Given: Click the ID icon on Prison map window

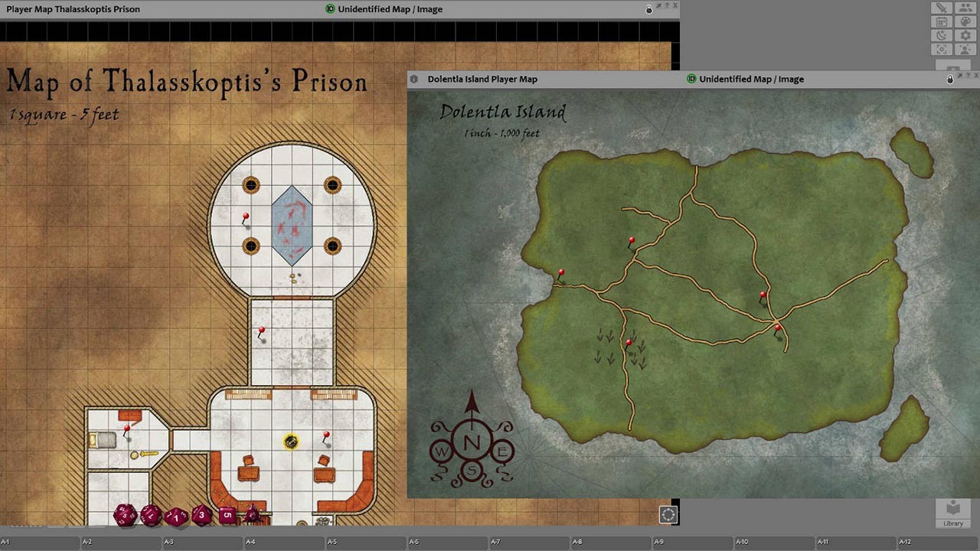Looking at the screenshot, I should tap(329, 9).
